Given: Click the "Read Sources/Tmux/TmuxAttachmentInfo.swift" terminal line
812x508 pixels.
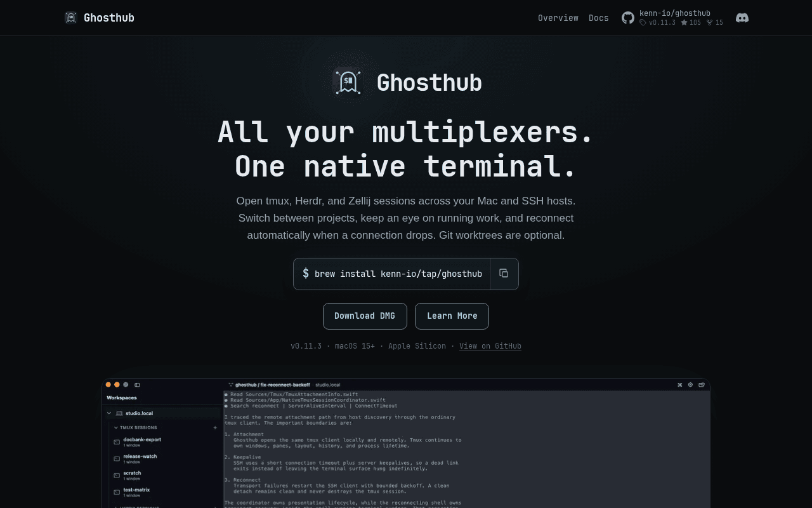Looking at the screenshot, I should coord(291,394).
